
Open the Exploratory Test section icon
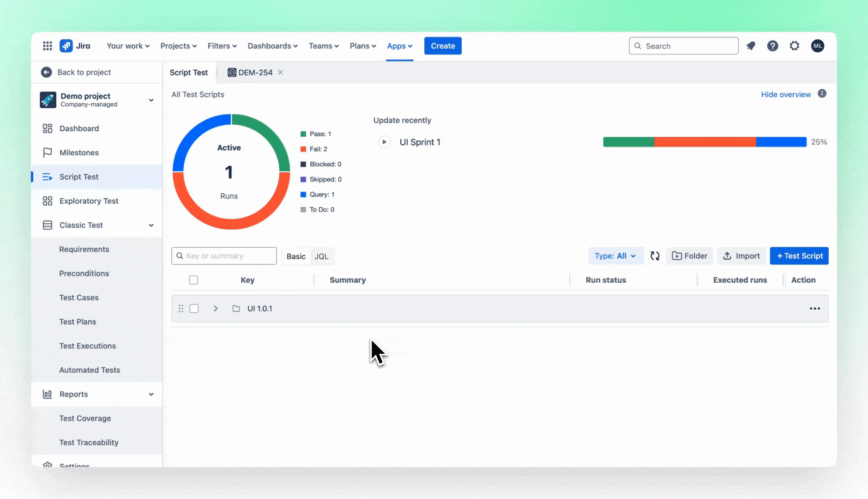tap(48, 201)
